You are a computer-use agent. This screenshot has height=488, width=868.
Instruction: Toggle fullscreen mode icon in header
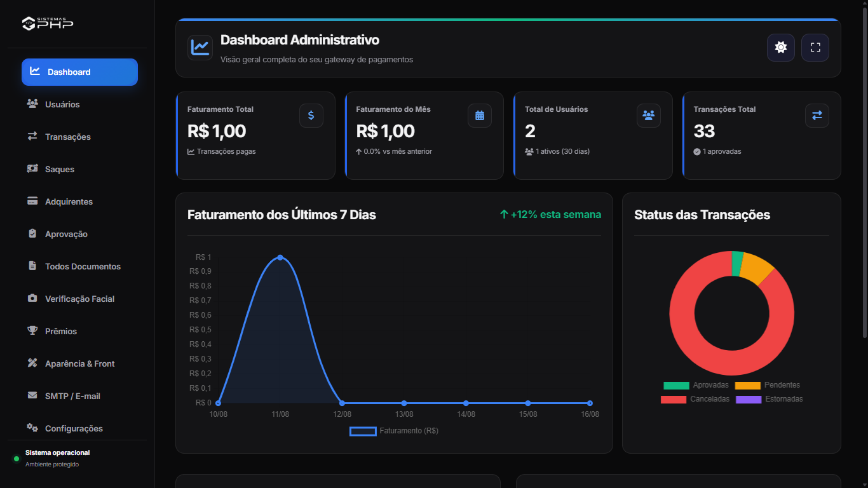pos(815,48)
